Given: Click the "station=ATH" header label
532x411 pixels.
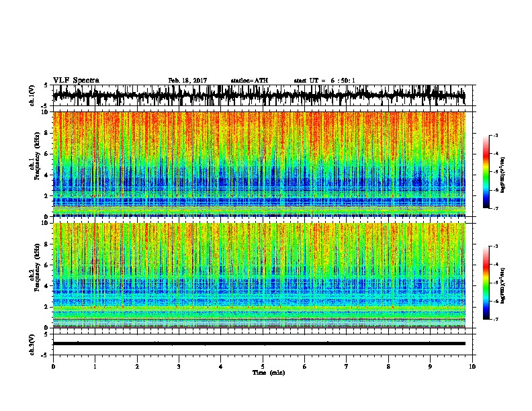Looking at the screenshot, I should 249,81.
